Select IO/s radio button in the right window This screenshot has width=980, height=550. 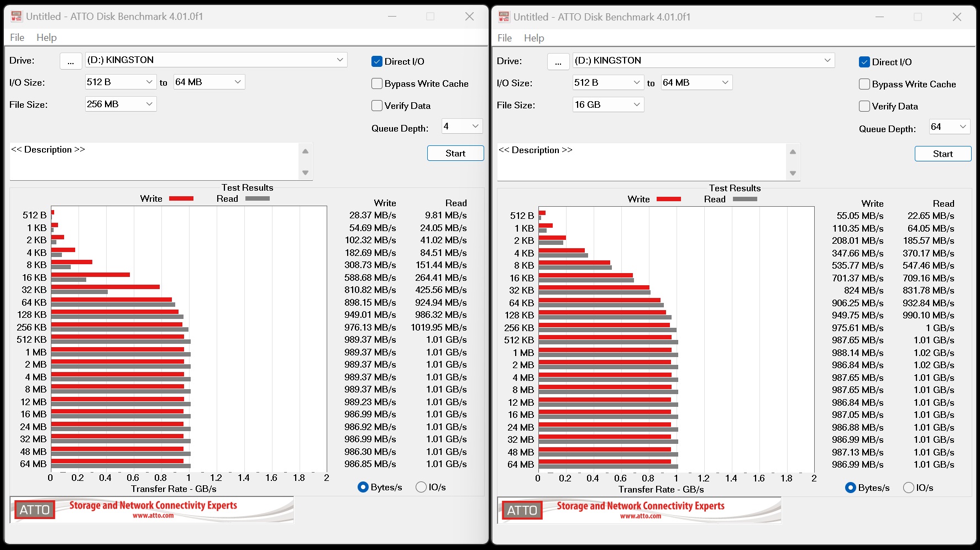[908, 488]
